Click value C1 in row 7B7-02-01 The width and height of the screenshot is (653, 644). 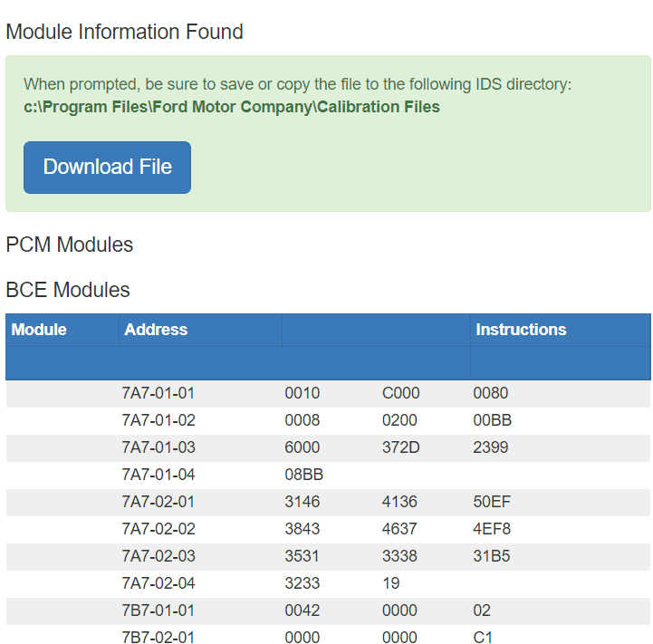click(483, 638)
